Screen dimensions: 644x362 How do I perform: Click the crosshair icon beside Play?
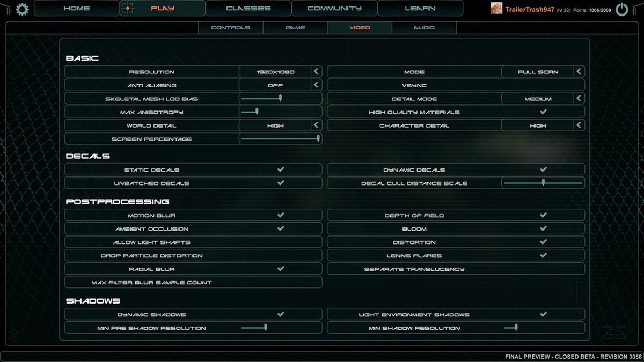pyautogui.click(x=127, y=8)
